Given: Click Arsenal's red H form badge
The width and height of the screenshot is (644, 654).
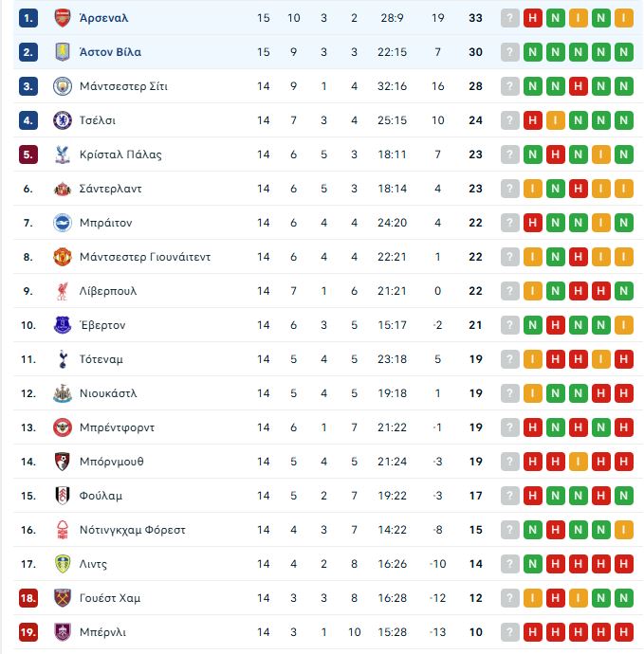Looking at the screenshot, I should (x=533, y=18).
